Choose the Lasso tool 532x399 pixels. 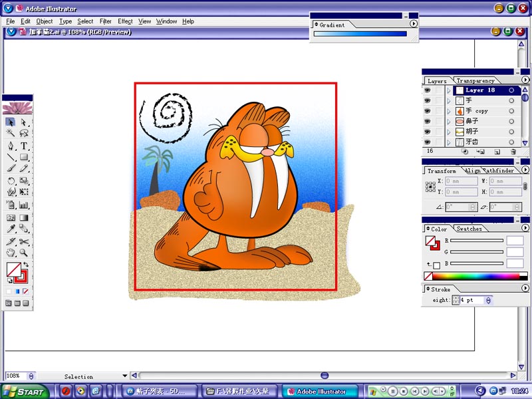click(x=23, y=132)
